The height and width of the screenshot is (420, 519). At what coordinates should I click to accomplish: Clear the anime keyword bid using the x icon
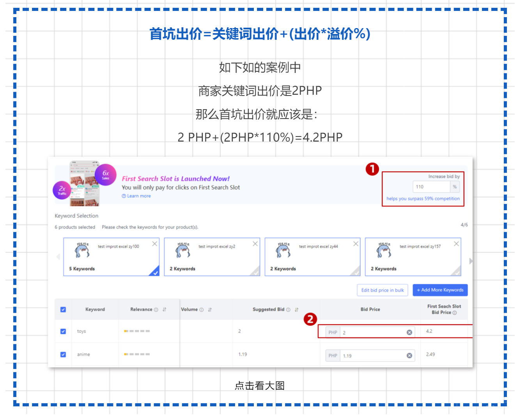coord(409,355)
